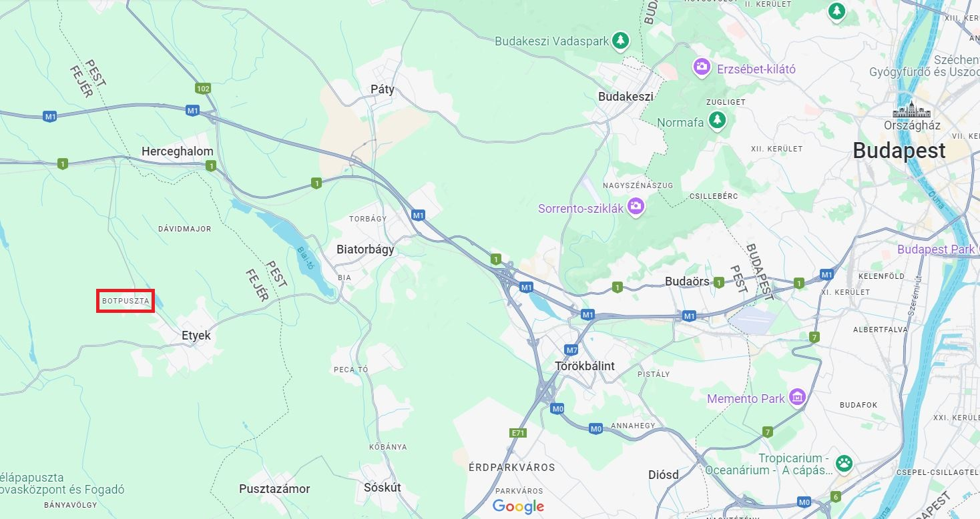Click the Budakeszi Vadaspark tree icon

pyautogui.click(x=622, y=41)
